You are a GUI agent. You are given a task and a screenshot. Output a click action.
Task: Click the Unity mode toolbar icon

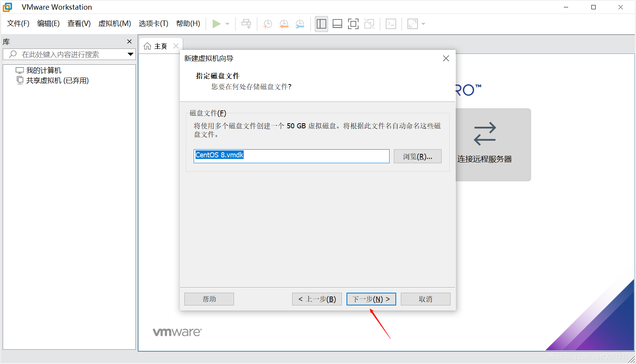[x=369, y=24]
